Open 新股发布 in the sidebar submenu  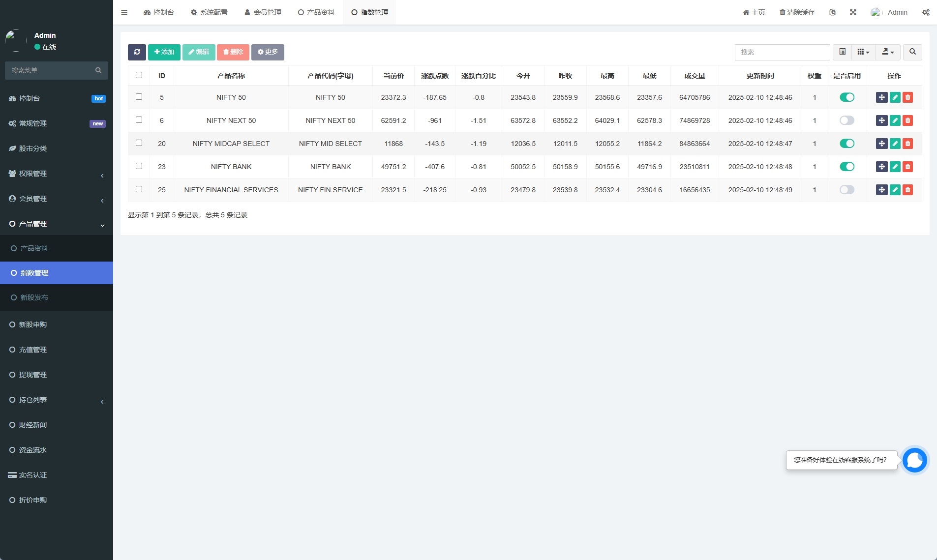(34, 297)
